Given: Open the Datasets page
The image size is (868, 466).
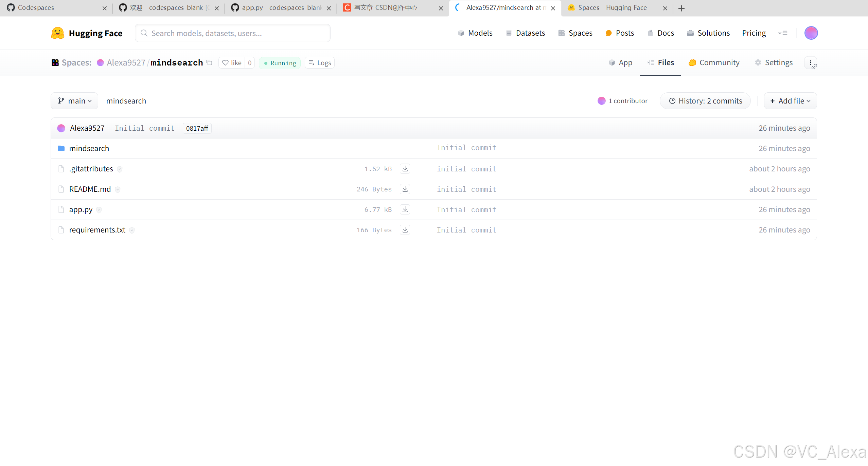Looking at the screenshot, I should click(525, 33).
